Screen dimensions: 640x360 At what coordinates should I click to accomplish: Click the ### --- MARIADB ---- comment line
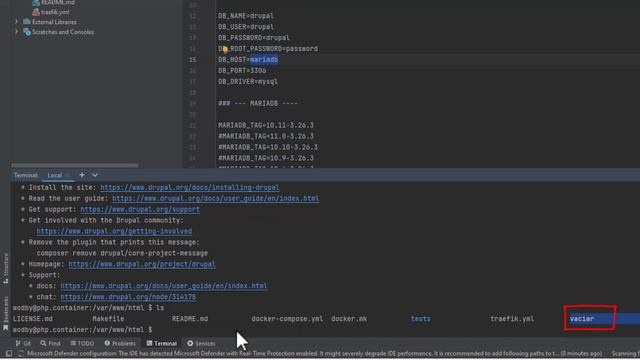click(258, 103)
